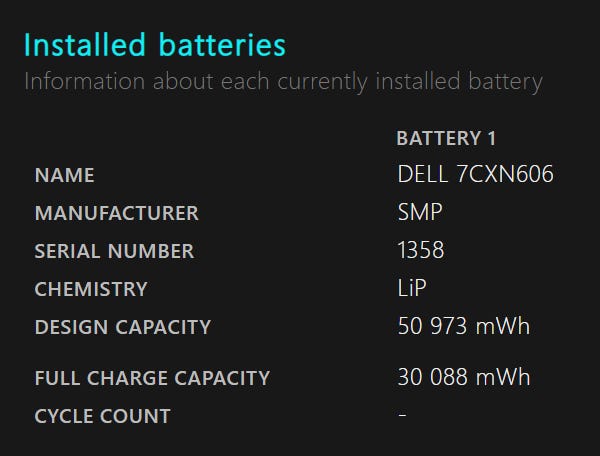The height and width of the screenshot is (456, 600).
Task: Select the chemistry value LiP
Action: 412,289
